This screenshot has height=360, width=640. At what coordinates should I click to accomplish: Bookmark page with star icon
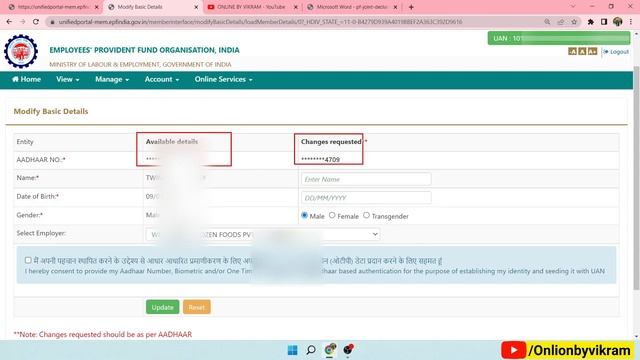click(x=574, y=22)
